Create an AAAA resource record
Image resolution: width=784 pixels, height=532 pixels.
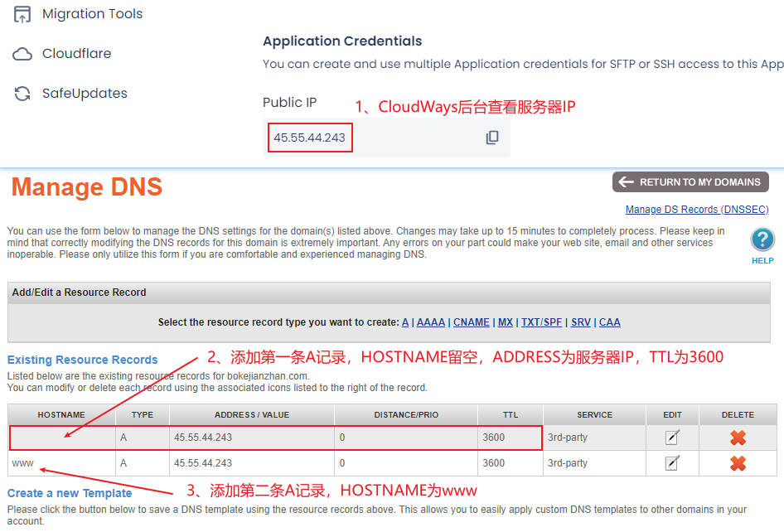430,322
